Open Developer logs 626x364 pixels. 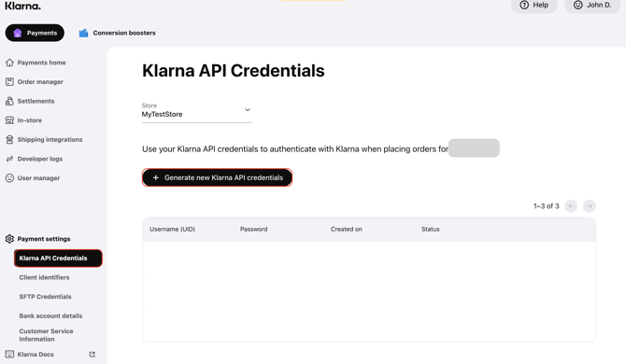point(34,159)
